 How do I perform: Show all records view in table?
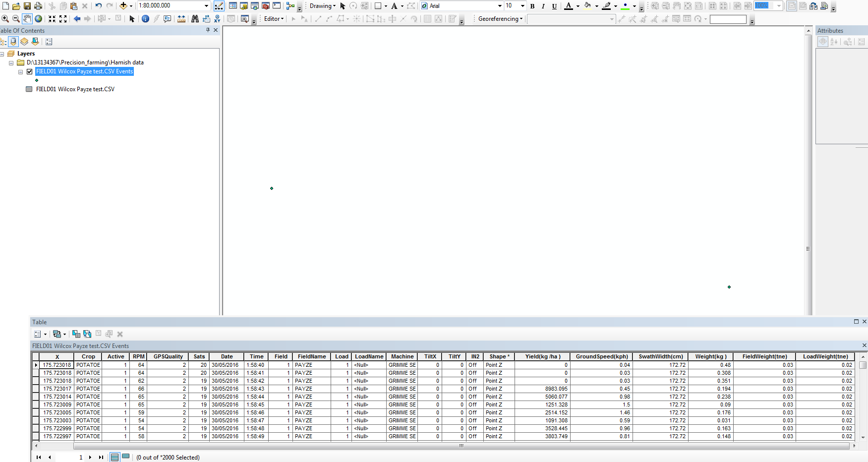(115, 457)
